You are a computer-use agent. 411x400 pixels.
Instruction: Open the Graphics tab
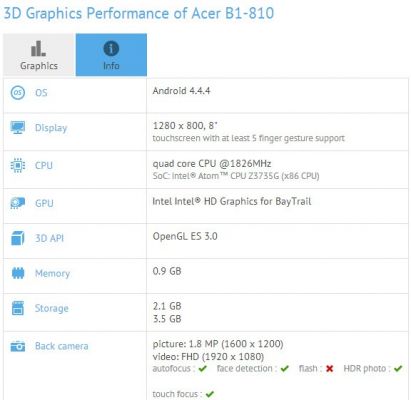tap(39, 55)
